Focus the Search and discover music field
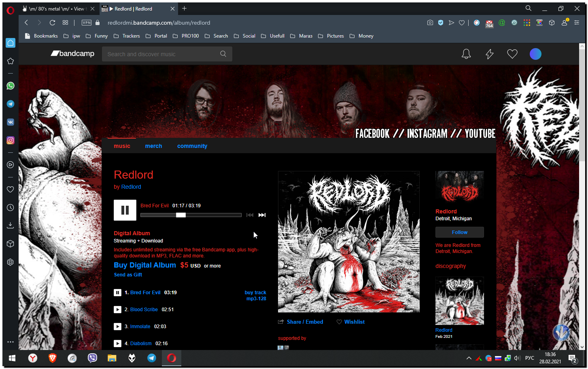Viewport: 588px width, 369px height. [167, 54]
